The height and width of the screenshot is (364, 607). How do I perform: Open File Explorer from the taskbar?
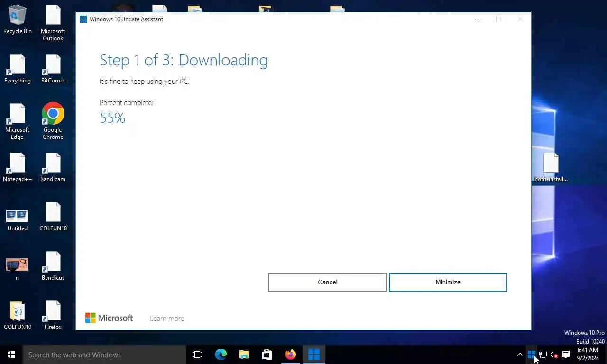[244, 355]
